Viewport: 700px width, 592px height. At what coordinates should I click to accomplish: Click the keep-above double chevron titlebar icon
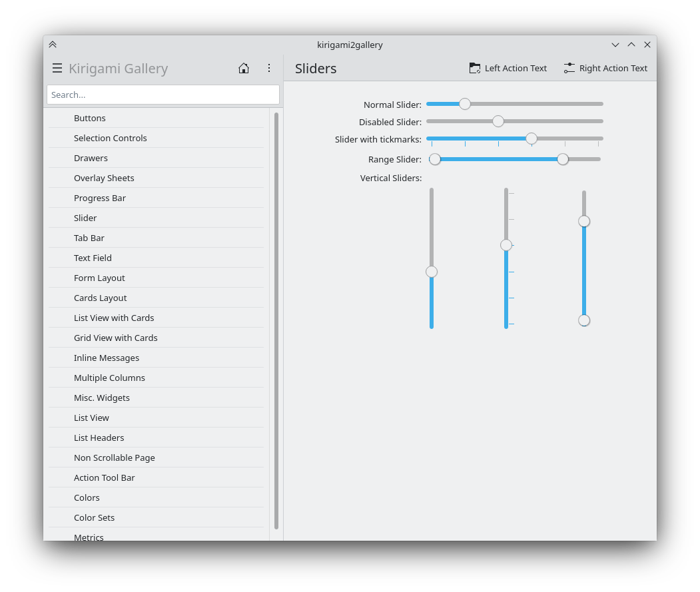click(53, 45)
